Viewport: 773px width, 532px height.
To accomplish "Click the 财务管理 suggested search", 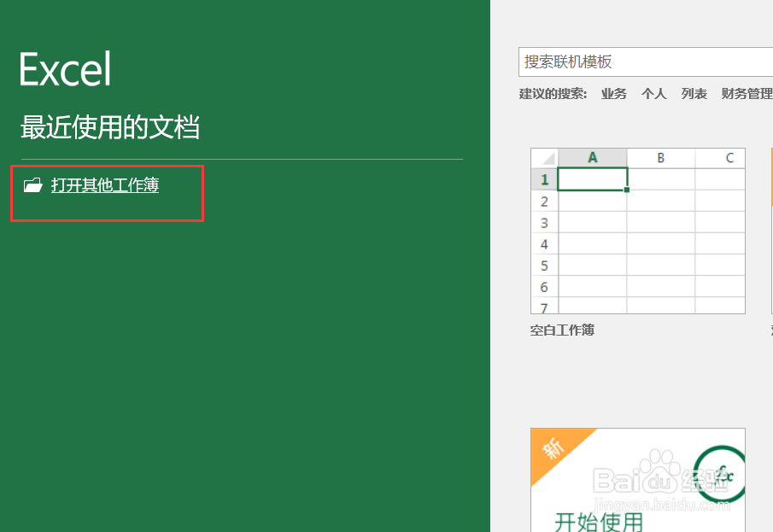I will point(745,93).
